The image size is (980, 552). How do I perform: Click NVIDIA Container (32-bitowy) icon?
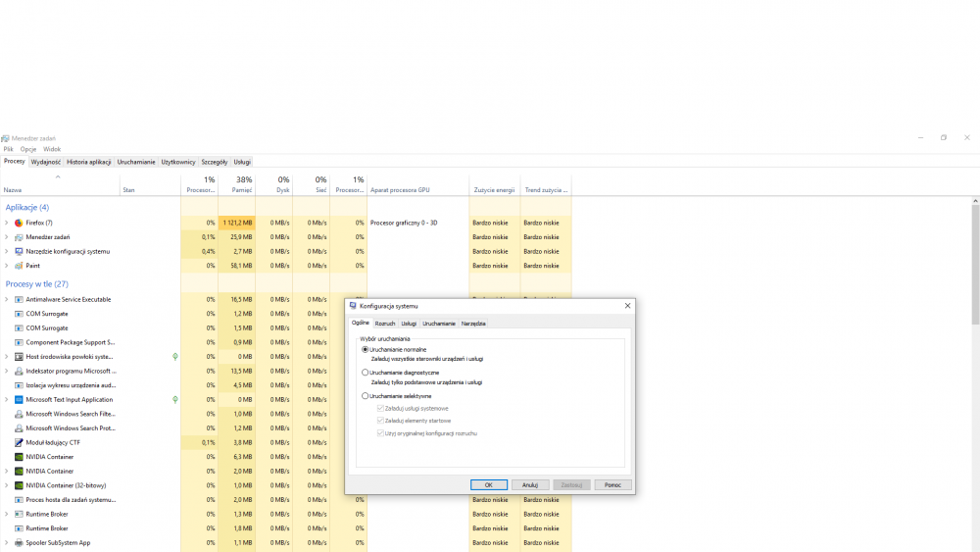click(19, 485)
